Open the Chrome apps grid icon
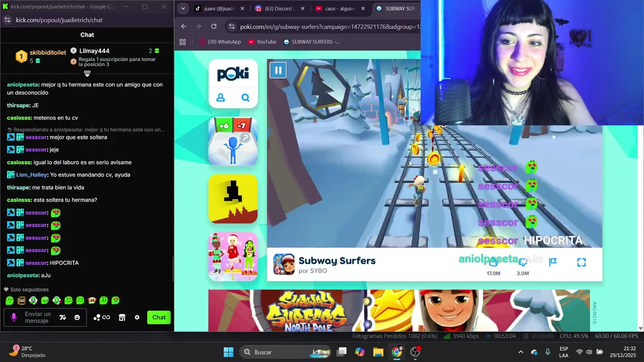Image resolution: width=644 pixels, height=362 pixels. pyautogui.click(x=183, y=42)
